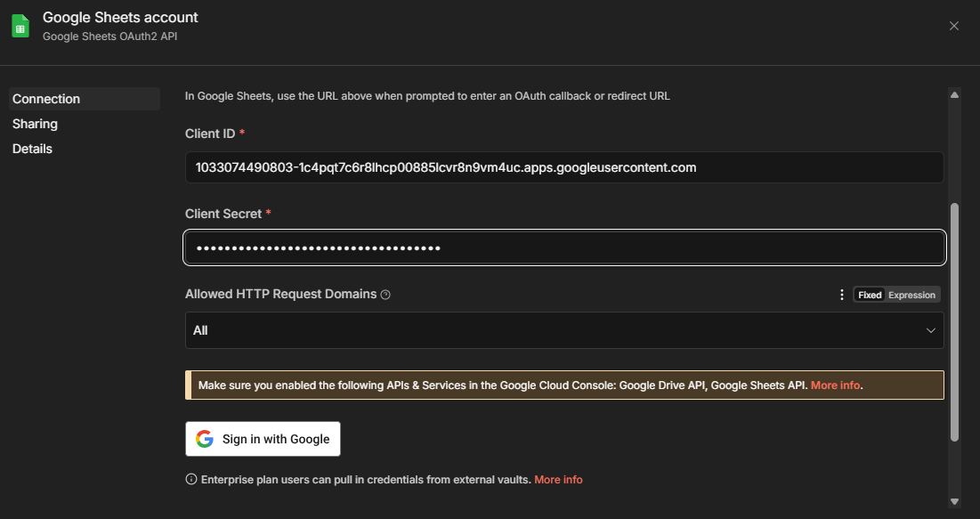Open More info about external vaults
Viewport: 980px width, 519px height.
point(558,480)
